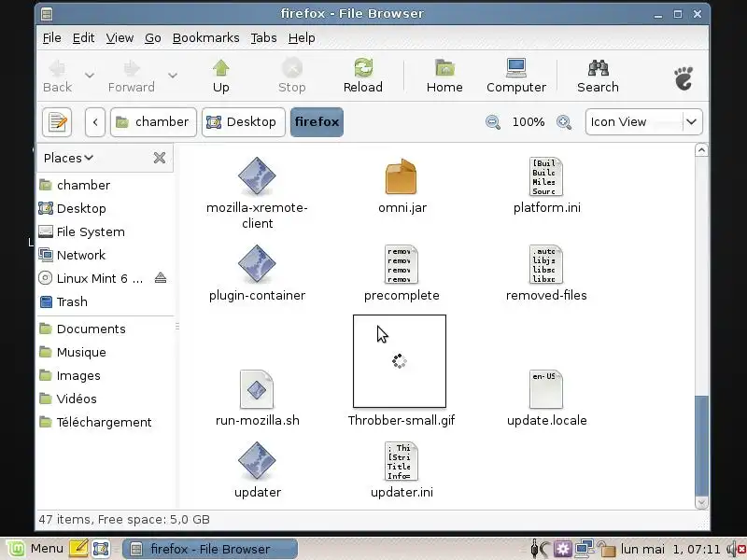Select the run-mozilla.sh script icon
The width and height of the screenshot is (747, 560).
coord(257,389)
